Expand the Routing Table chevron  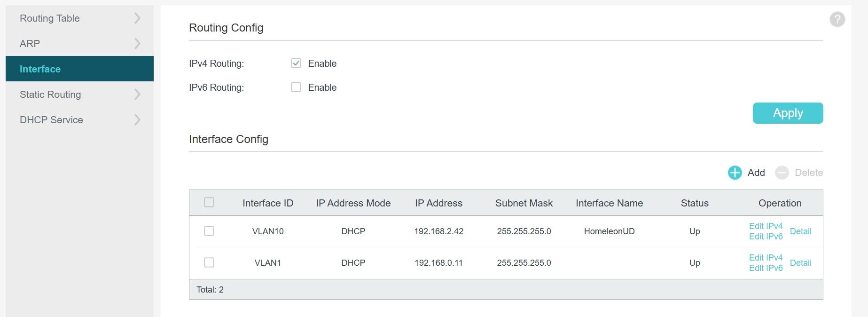[137, 18]
